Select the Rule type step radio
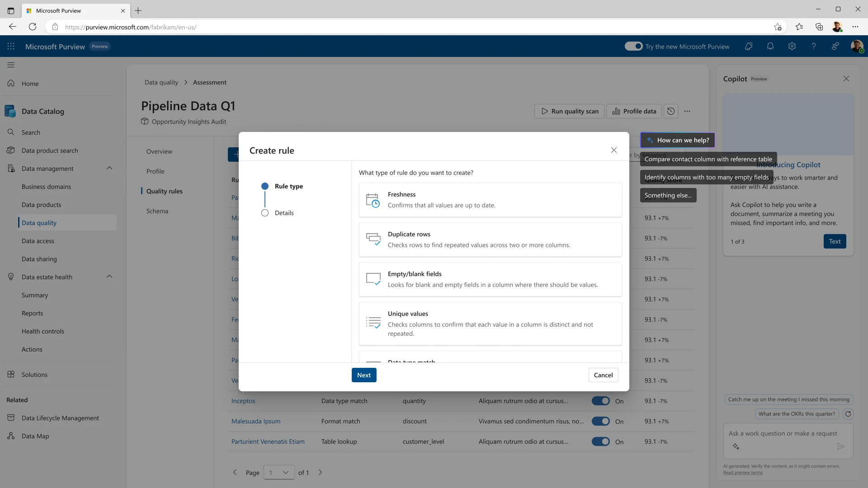This screenshot has width=868, height=488. [265, 187]
